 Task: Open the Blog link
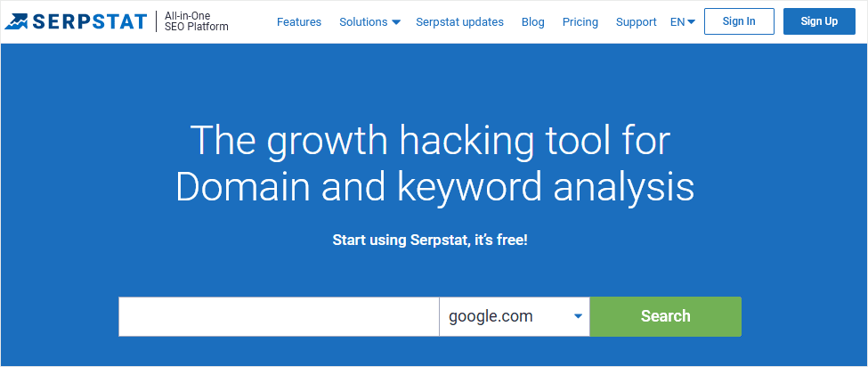pos(533,22)
